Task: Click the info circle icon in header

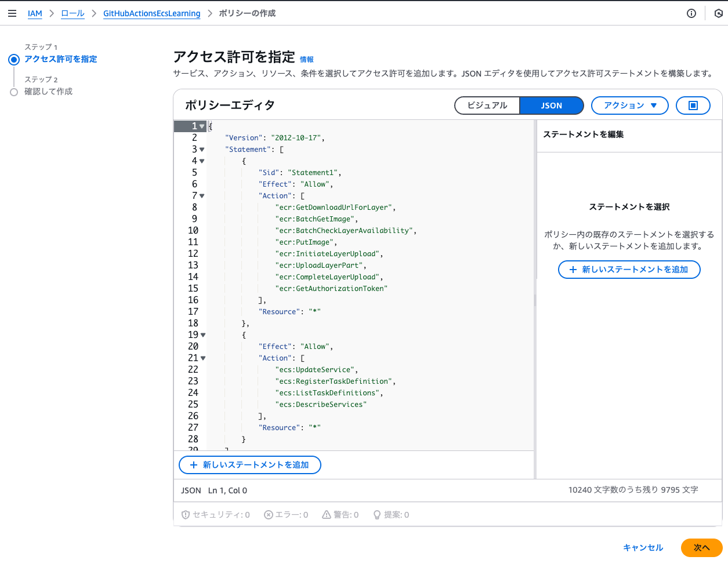Action: coord(691,13)
